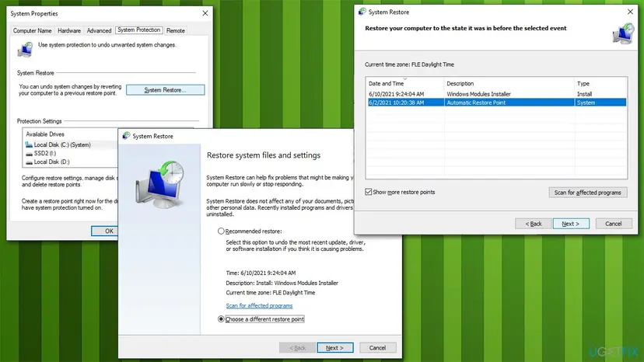Click the SSD2 (I:) drive icon
The width and height of the screenshot is (644, 362).
coord(29,154)
